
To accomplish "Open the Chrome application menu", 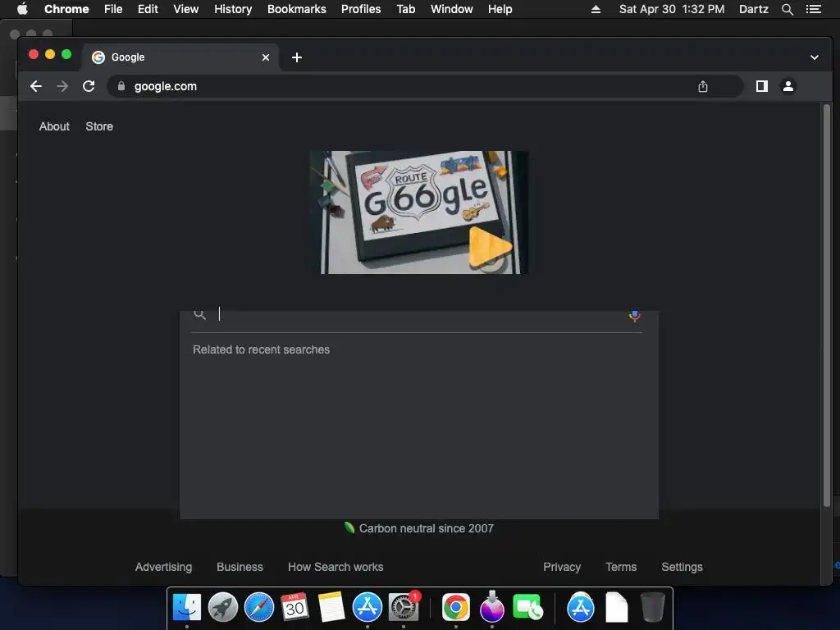I will click(x=66, y=9).
